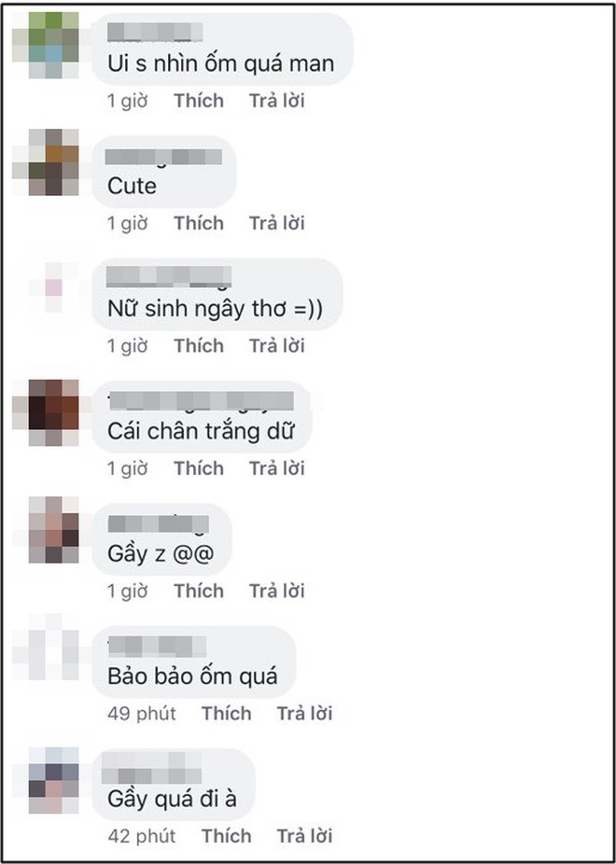Viewport: 616px width, 864px height.
Task: Open the avatar beside "Ui s nhìn ốm quá man"
Action: [x=46, y=45]
